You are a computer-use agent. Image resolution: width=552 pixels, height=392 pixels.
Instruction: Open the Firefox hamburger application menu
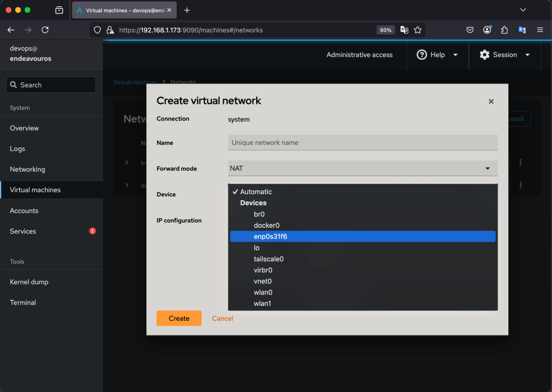(x=540, y=30)
